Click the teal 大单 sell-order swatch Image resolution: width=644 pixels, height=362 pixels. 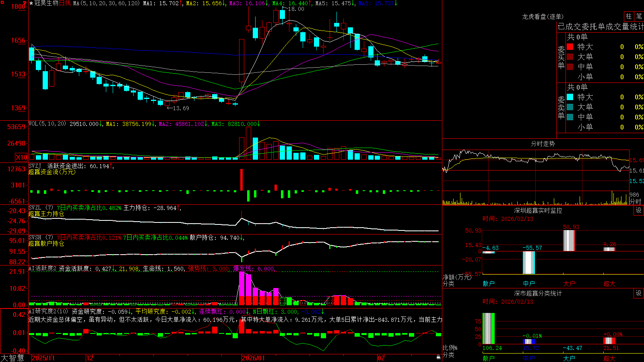(x=570, y=107)
